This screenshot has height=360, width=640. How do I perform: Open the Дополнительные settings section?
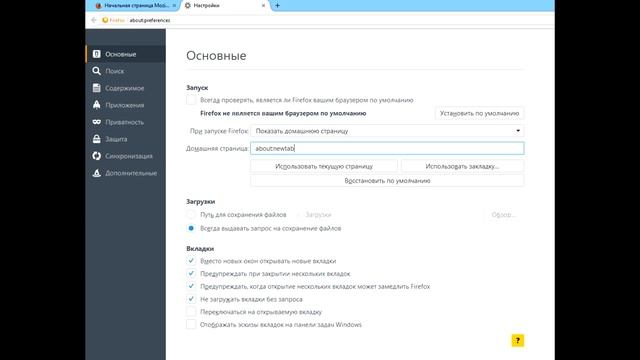point(126,173)
